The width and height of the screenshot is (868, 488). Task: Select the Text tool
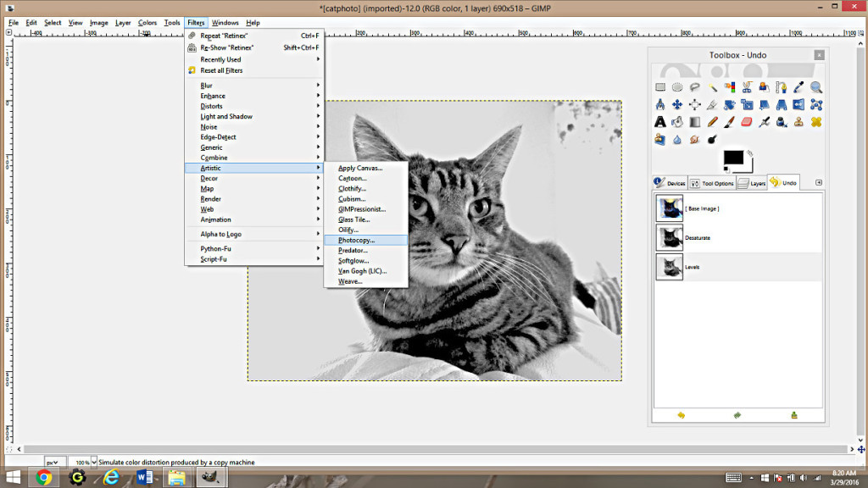pos(659,122)
